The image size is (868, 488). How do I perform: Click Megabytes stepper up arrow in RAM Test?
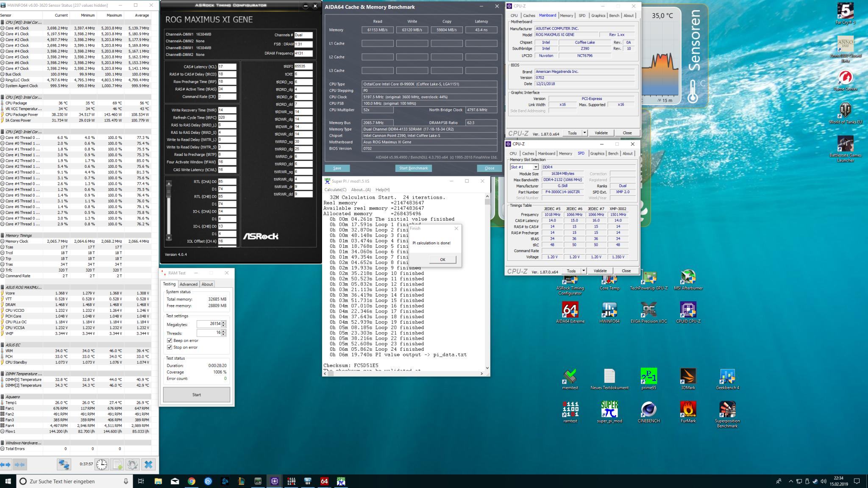click(223, 322)
